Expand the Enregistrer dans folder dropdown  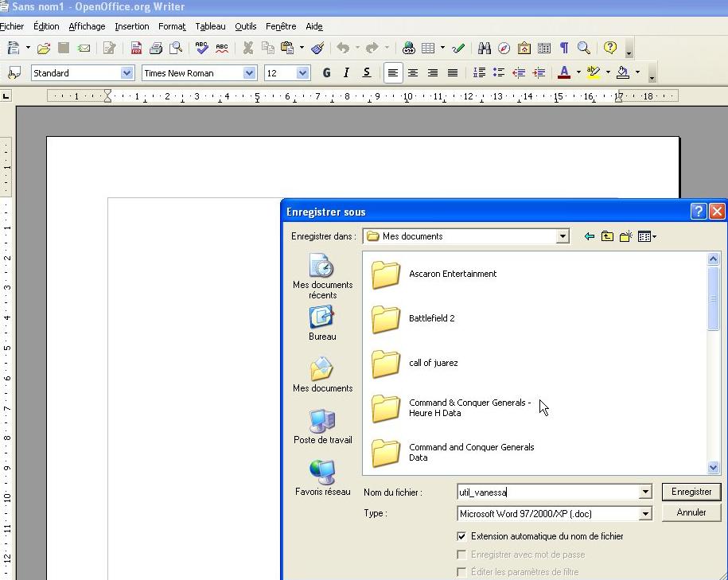tap(563, 236)
